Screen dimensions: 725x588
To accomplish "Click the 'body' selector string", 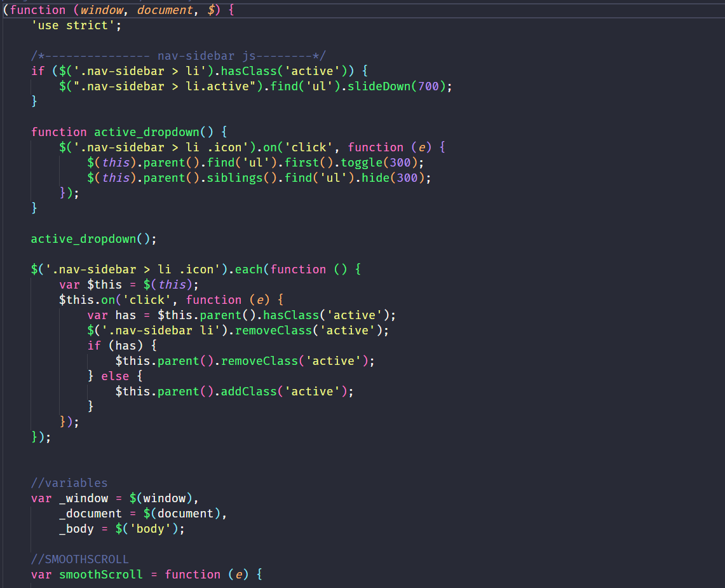I will [150, 529].
